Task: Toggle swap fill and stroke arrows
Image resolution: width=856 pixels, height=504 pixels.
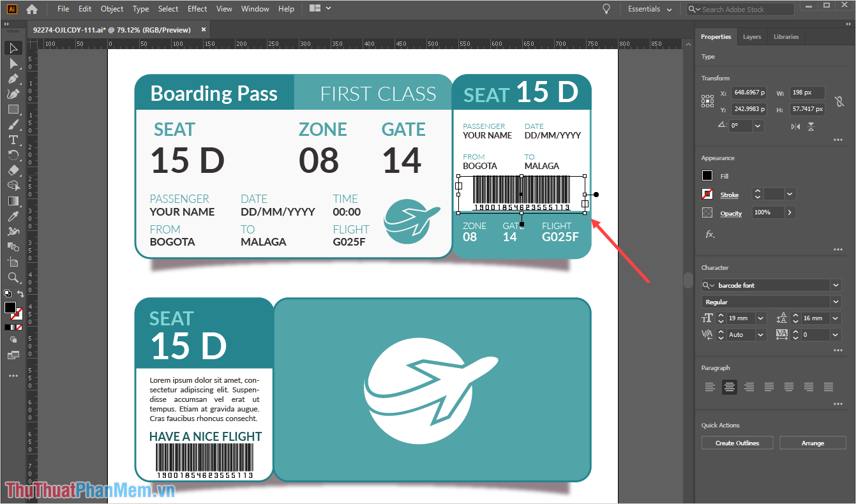Action: pos(20,294)
